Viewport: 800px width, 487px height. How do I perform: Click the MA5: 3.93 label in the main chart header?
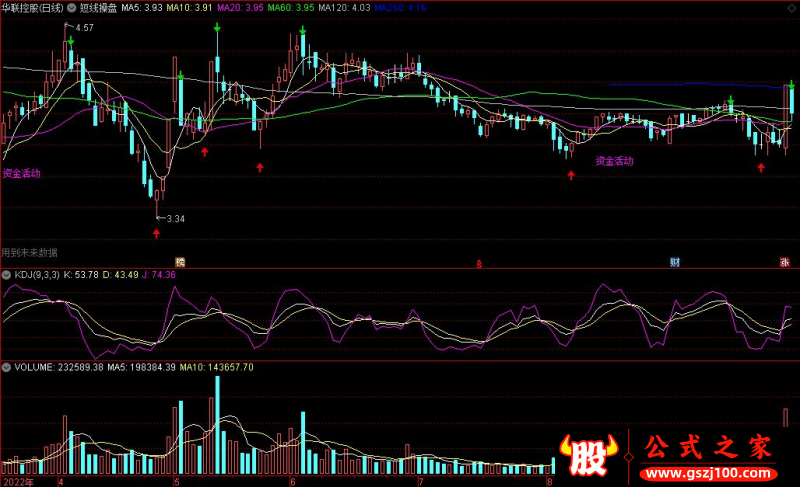[x=142, y=8]
